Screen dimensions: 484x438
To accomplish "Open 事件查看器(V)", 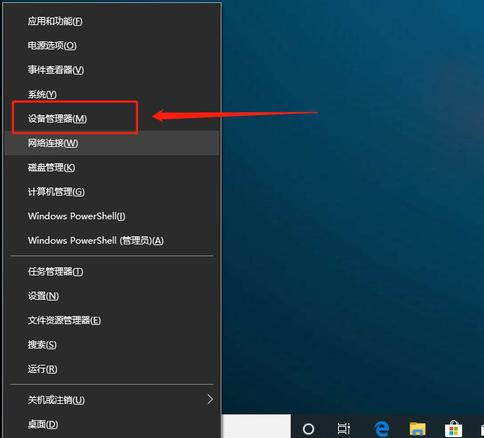I will click(x=112, y=70).
